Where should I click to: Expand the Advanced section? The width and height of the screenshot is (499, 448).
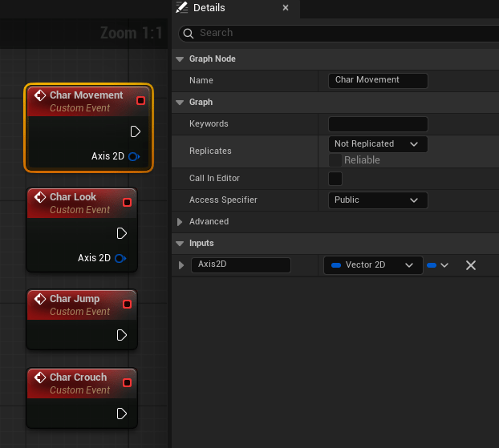180,221
